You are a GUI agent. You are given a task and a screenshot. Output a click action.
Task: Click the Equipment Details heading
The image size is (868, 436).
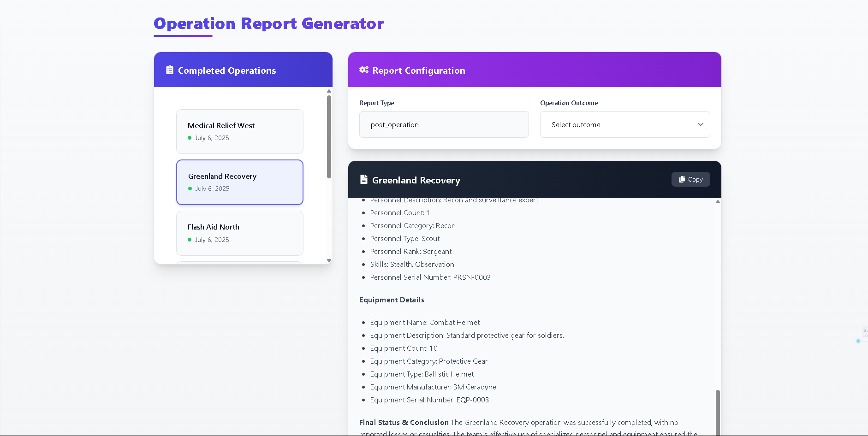tap(392, 300)
